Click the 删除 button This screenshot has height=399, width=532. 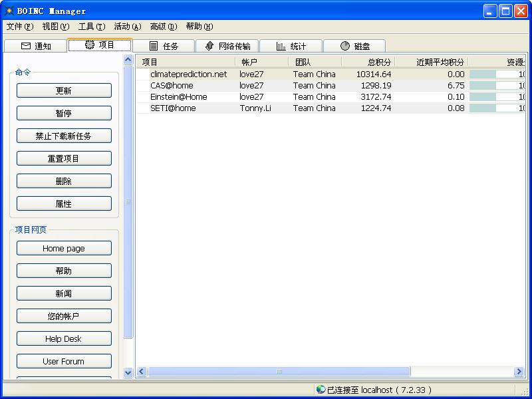pyautogui.click(x=64, y=181)
